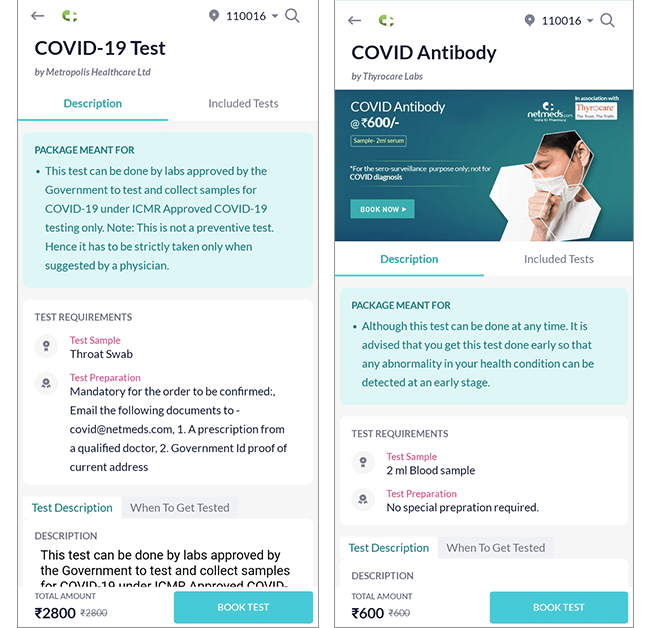Viewport: 651px width, 628px height.
Task: Tap Throat Swab test sample icon
Action: 45,347
